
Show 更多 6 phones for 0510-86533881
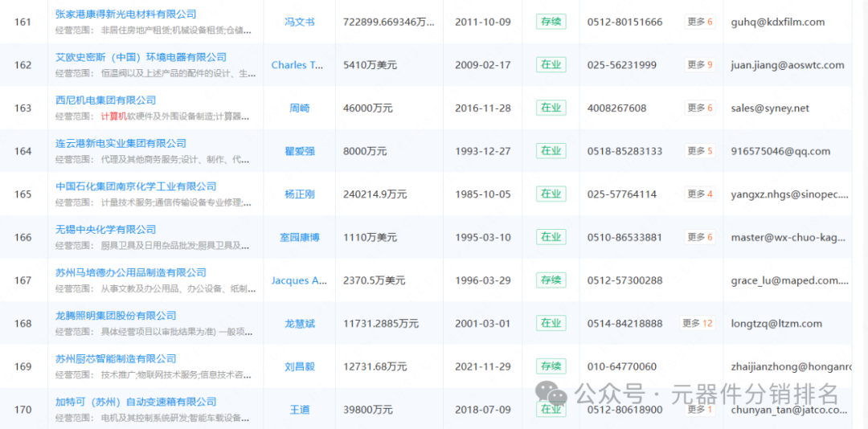[x=700, y=238]
